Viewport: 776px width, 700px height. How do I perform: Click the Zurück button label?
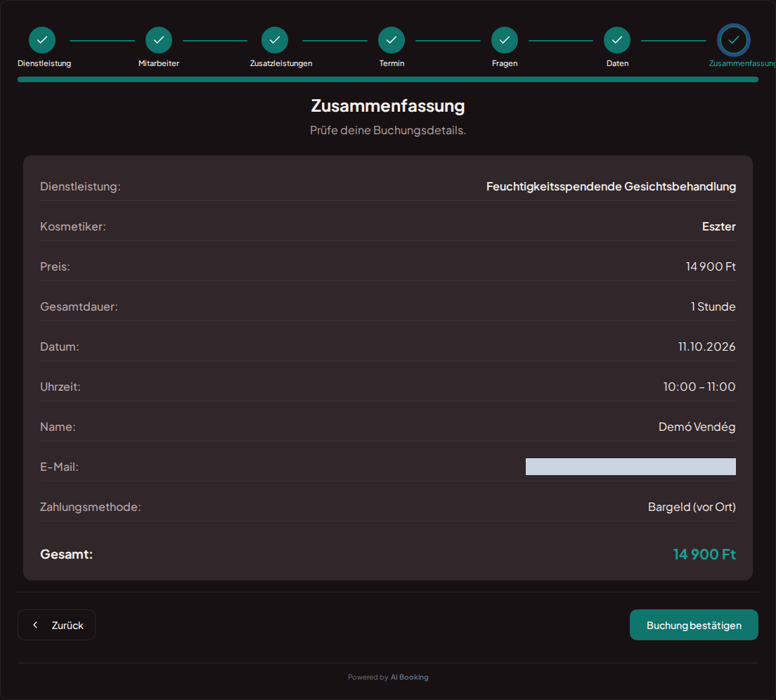pos(67,626)
